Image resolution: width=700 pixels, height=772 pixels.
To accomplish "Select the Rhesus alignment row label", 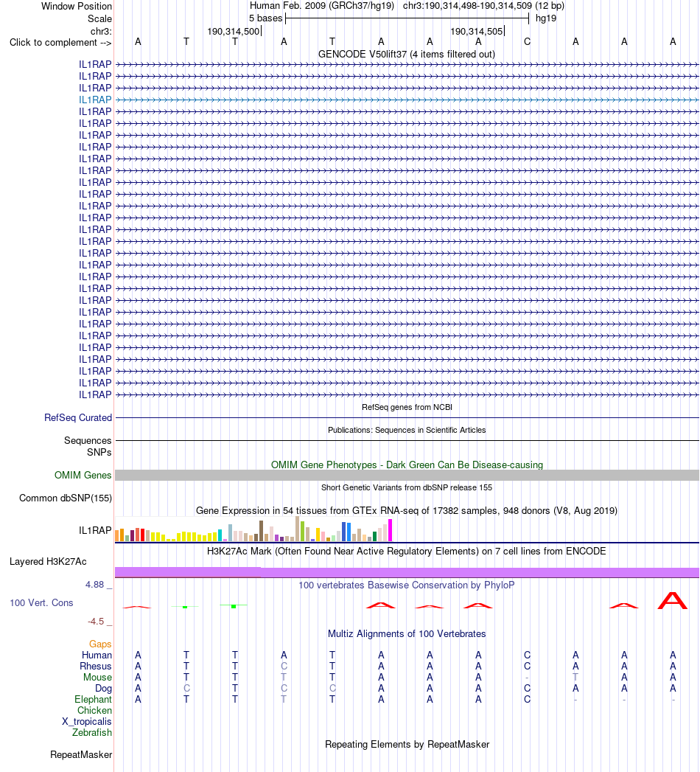I will pos(96,666).
